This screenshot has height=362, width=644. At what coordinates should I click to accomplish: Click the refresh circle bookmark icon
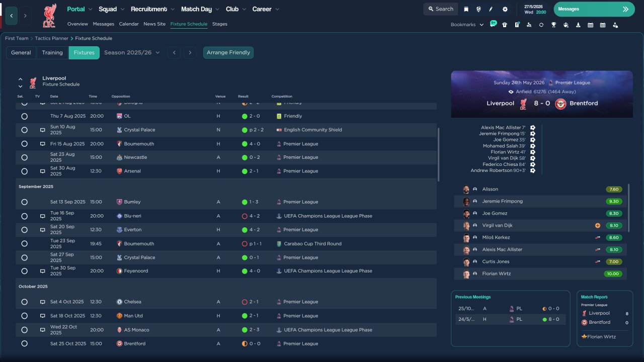[541, 25]
